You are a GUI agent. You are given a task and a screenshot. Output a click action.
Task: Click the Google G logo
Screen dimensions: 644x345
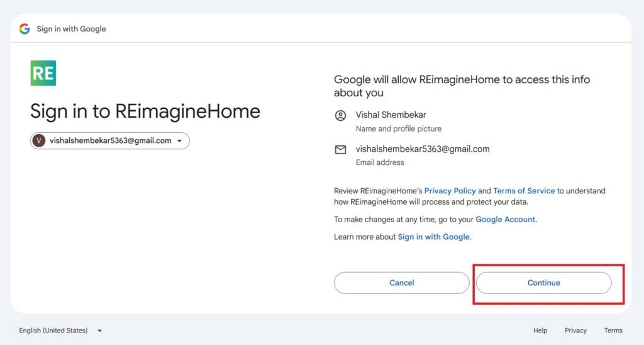click(25, 29)
